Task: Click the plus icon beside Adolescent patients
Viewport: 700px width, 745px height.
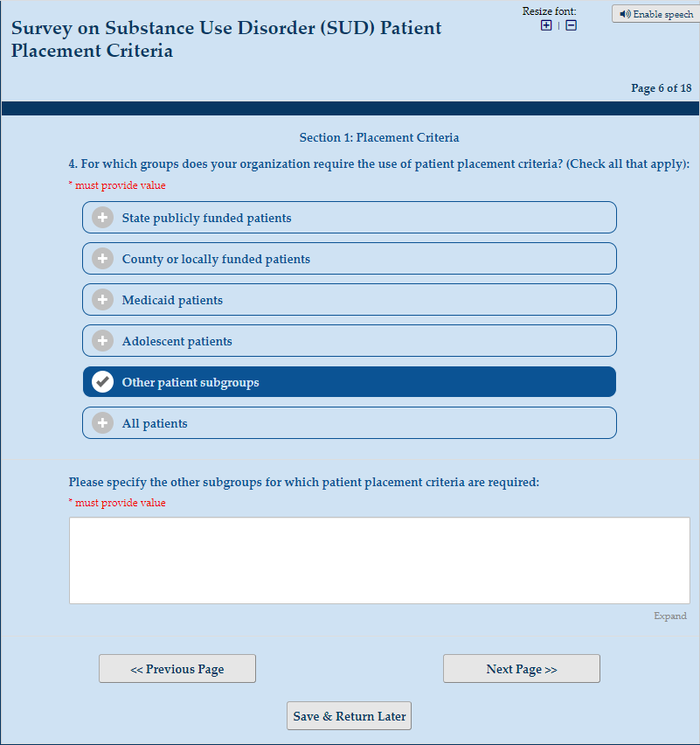Action: [103, 341]
